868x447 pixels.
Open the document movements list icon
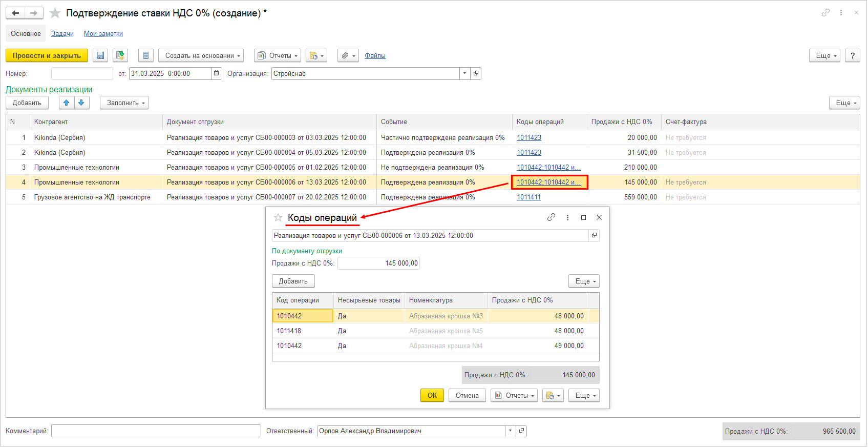[146, 55]
